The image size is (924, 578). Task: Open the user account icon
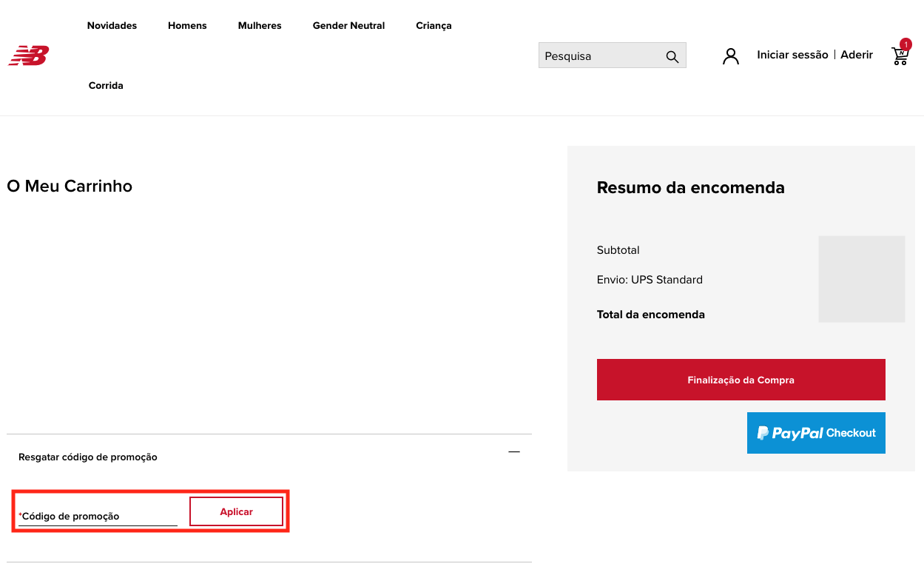[731, 56]
